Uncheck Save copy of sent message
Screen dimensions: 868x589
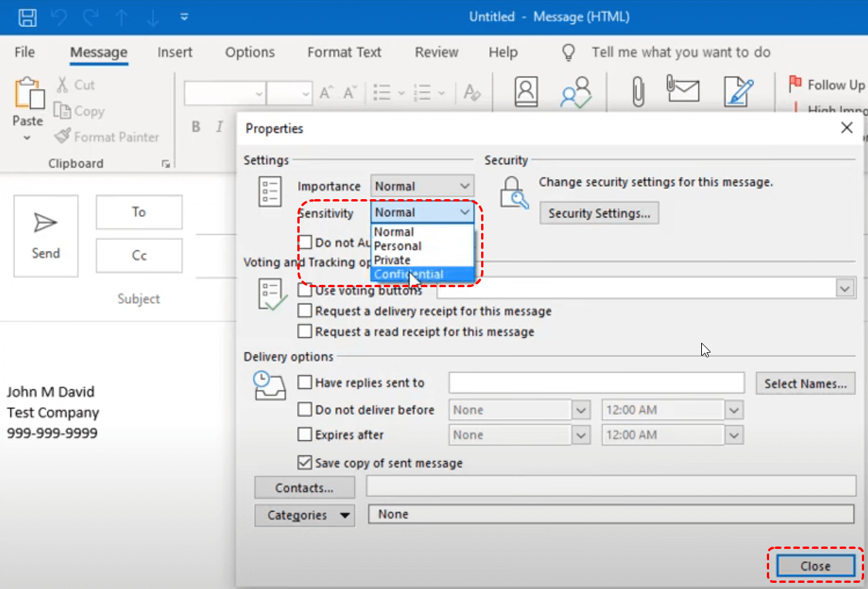[305, 463]
